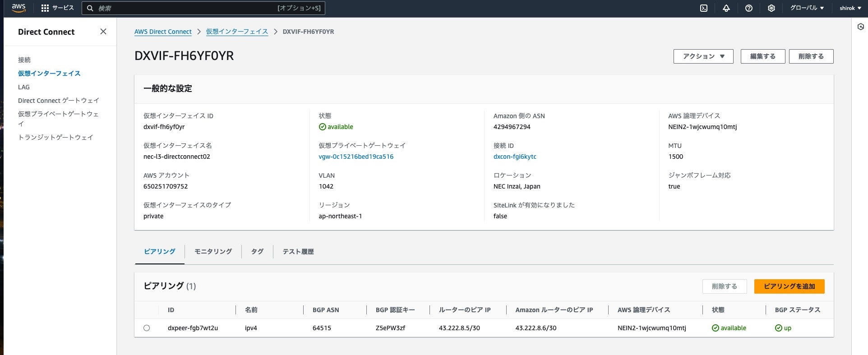
Task: Click the available status in peering row
Action: click(729, 328)
